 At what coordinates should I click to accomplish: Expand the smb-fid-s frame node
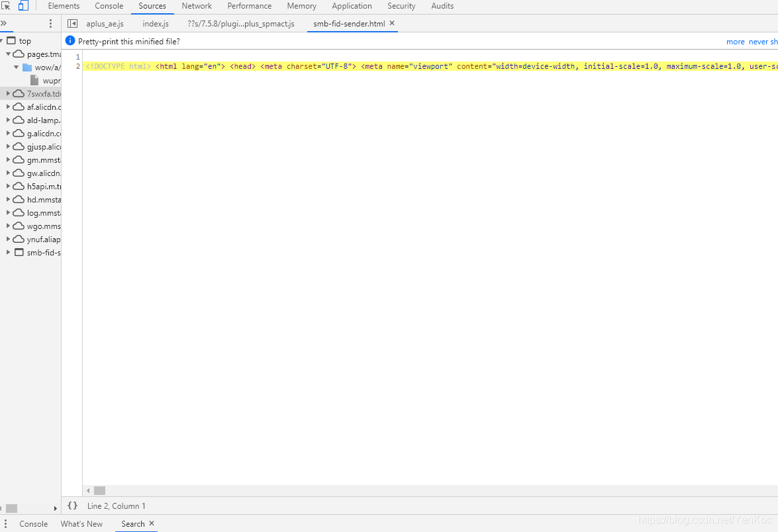tap(8, 252)
